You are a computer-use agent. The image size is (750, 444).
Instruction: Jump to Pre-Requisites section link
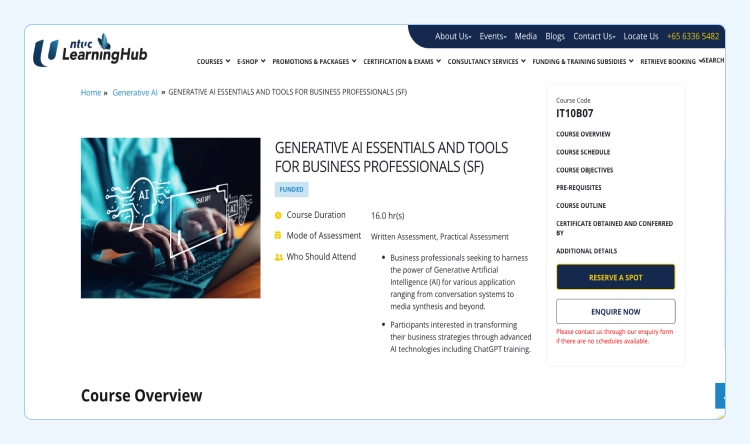579,188
